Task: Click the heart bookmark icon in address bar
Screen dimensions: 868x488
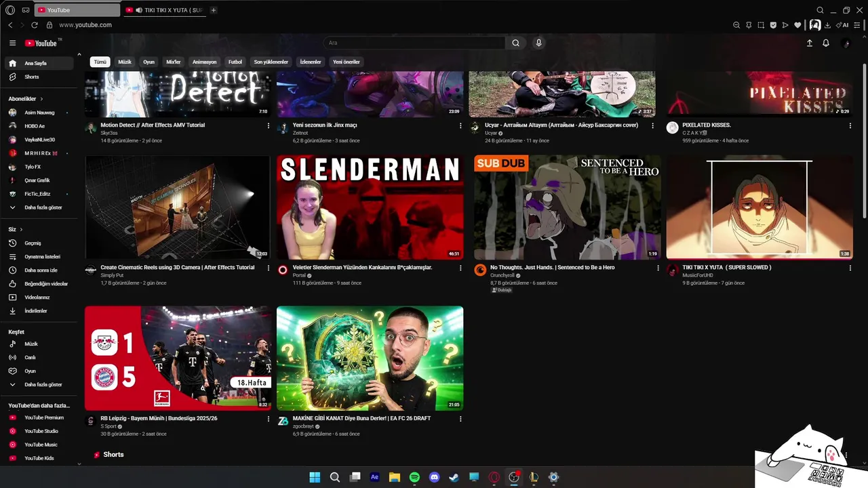Action: (797, 25)
